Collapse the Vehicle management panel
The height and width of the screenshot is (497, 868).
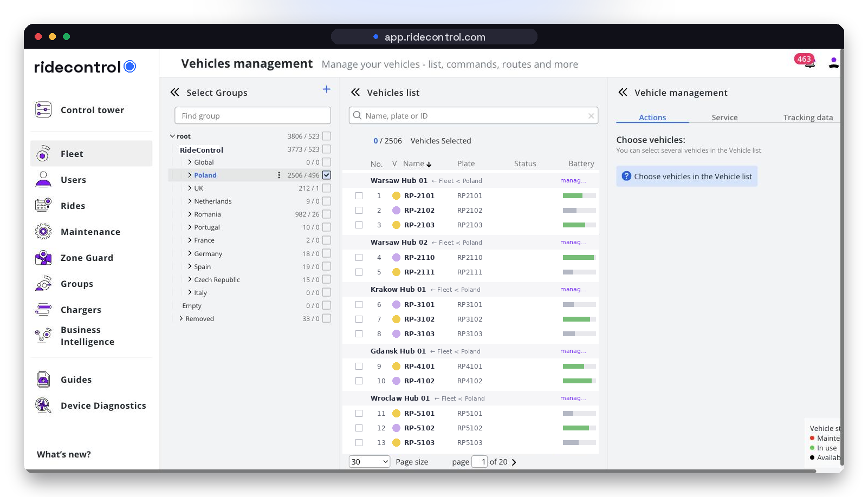coord(623,93)
